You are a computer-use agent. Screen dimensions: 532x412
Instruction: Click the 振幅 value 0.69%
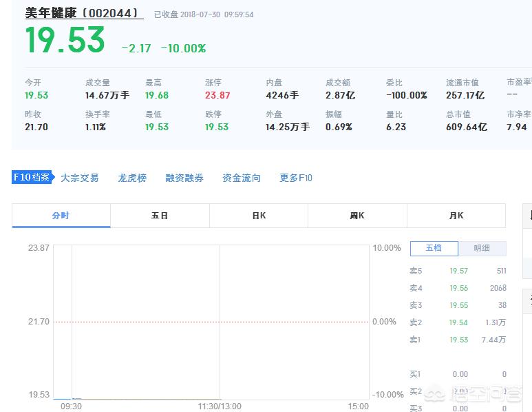[x=339, y=127]
